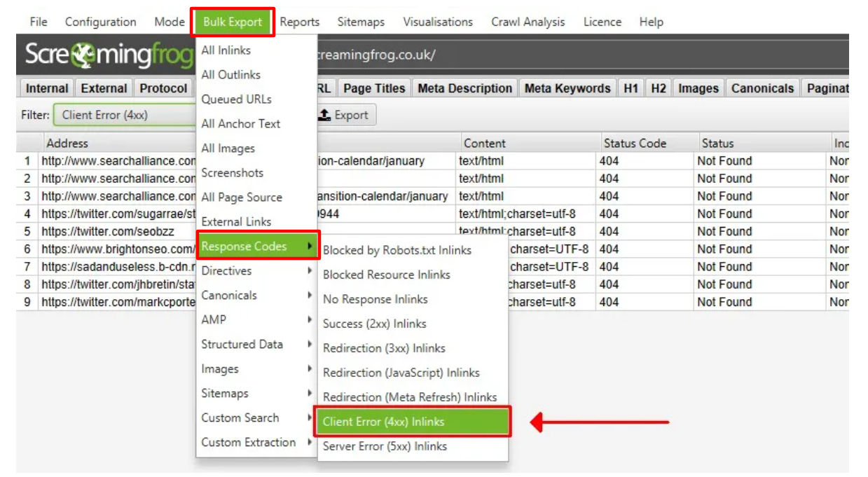This screenshot has width=868, height=477.
Task: Switch to the Images tab
Action: coord(698,88)
